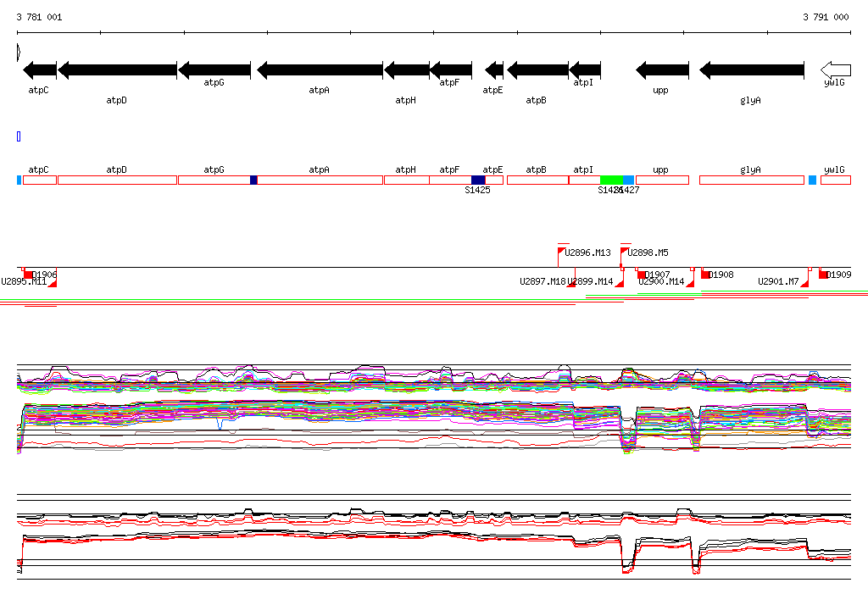Click the U2895.M11 upshift marker

[x=53, y=283]
